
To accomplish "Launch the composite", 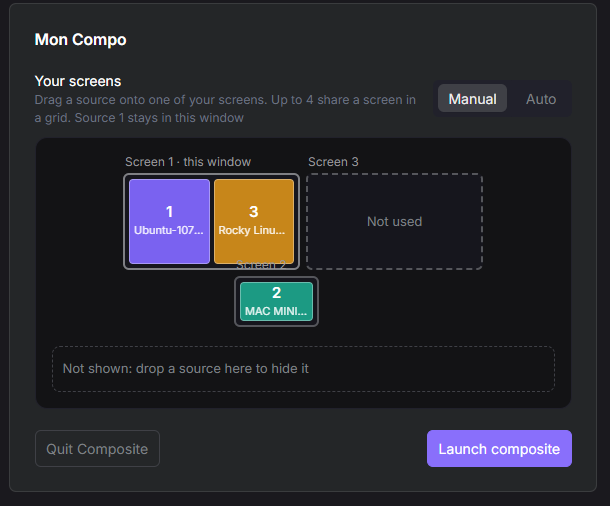I will (499, 448).
